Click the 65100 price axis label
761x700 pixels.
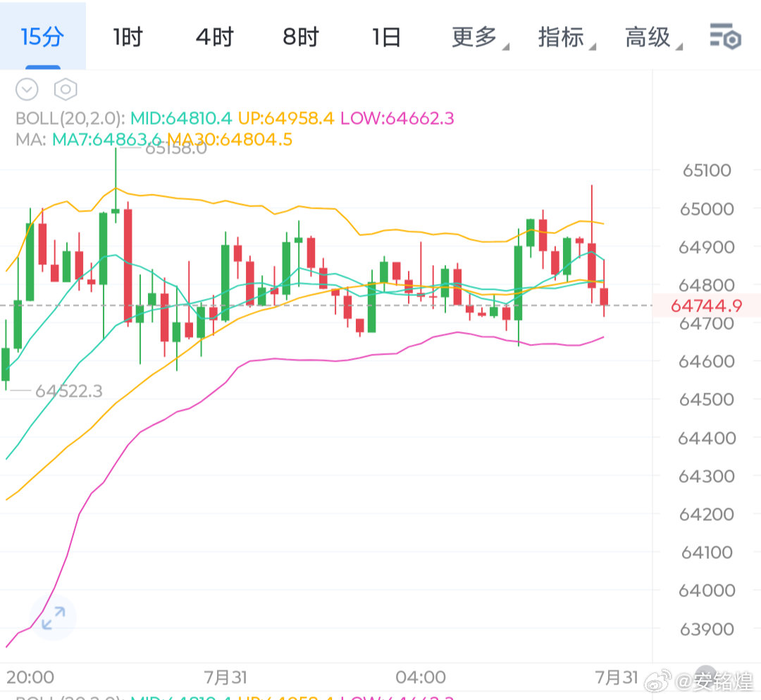tap(706, 171)
